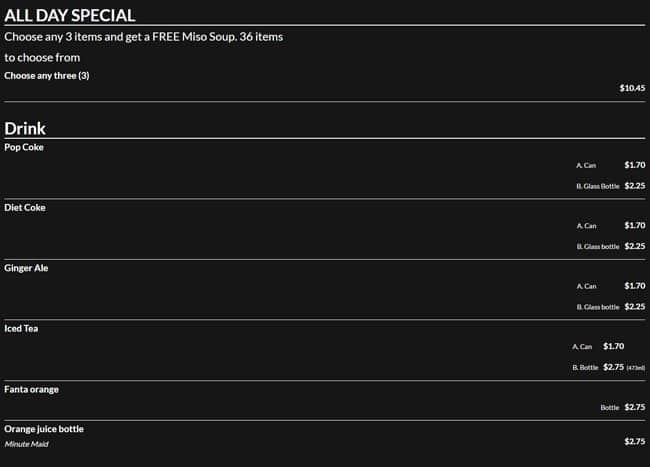Select the Choose any three (3) option
The image size is (650, 467).
[x=47, y=76]
